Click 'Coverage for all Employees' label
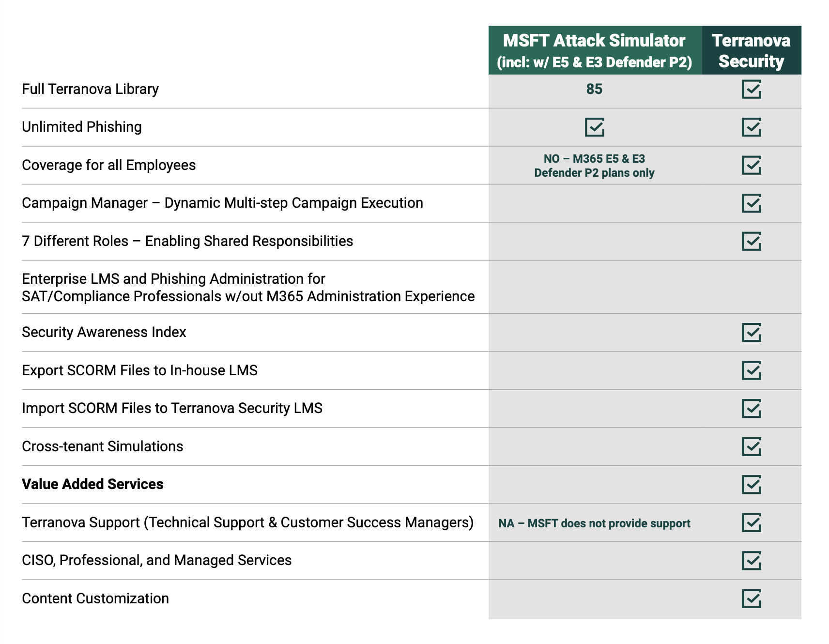This screenshot has height=644, width=829. pyautogui.click(x=109, y=165)
